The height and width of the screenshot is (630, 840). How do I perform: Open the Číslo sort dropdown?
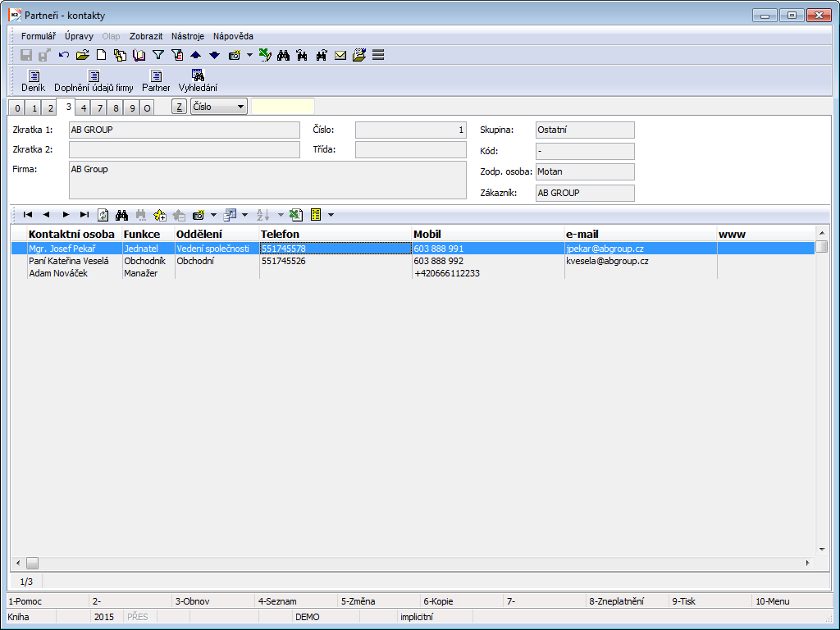coord(218,107)
